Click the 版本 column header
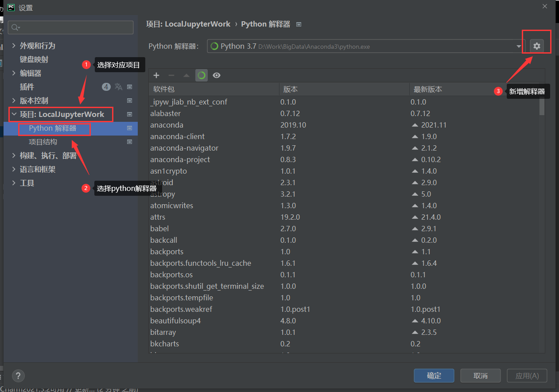The height and width of the screenshot is (392, 559). (x=344, y=89)
